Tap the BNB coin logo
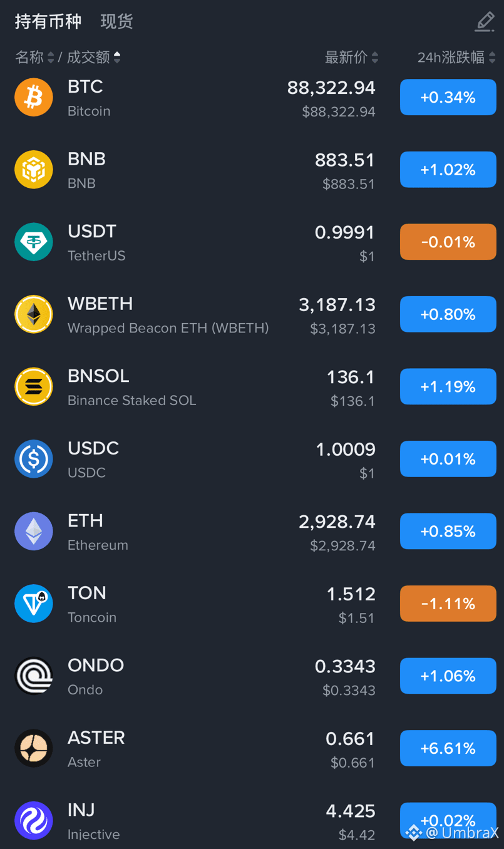Screen dimensions: 504x849 [34, 170]
